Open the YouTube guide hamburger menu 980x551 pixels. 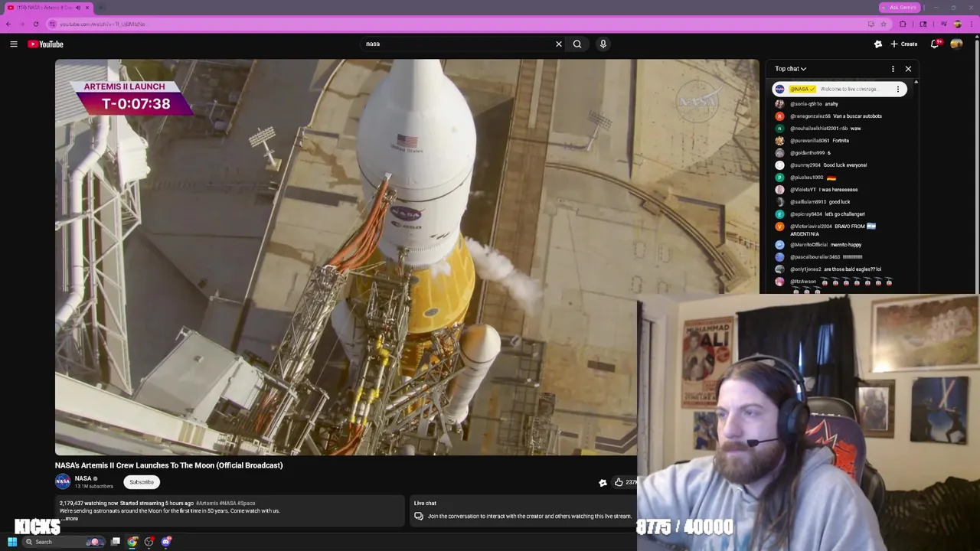click(14, 44)
